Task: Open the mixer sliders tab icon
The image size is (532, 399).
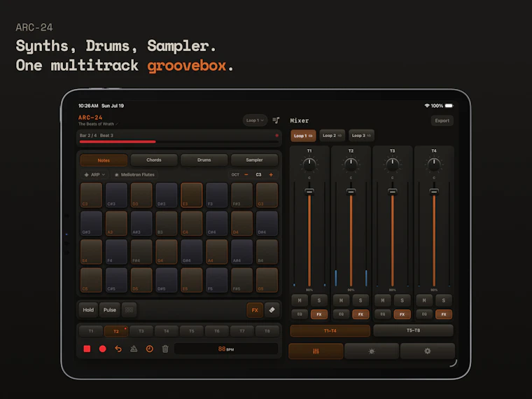Action: 316,351
